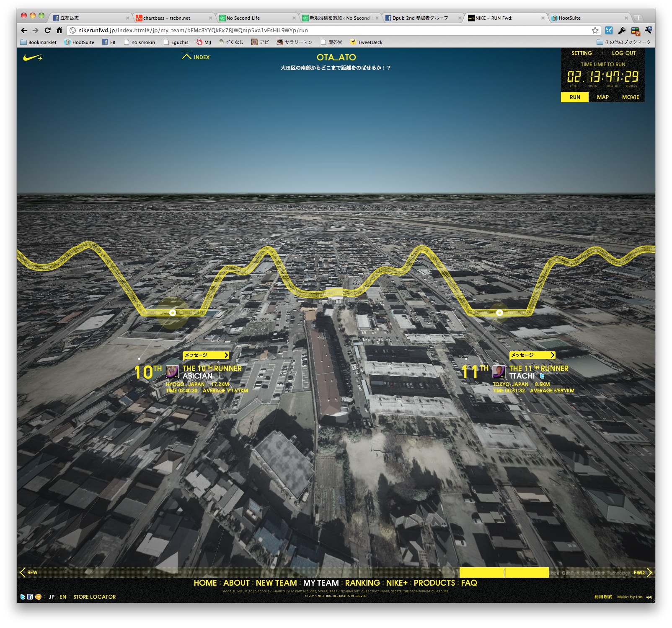Switch to the MOVIE view tab
Screen dimensions: 672x628
tap(630, 97)
